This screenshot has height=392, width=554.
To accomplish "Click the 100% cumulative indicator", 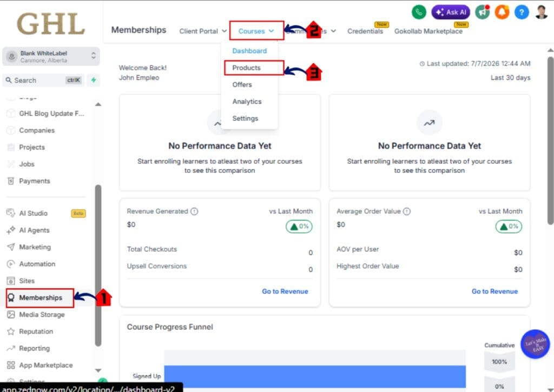I will pyautogui.click(x=499, y=362).
